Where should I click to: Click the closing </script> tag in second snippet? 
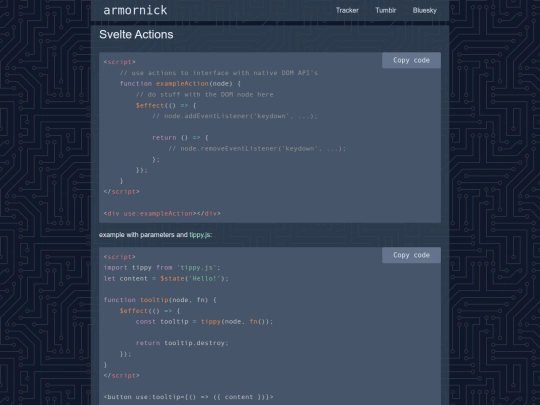point(122,376)
